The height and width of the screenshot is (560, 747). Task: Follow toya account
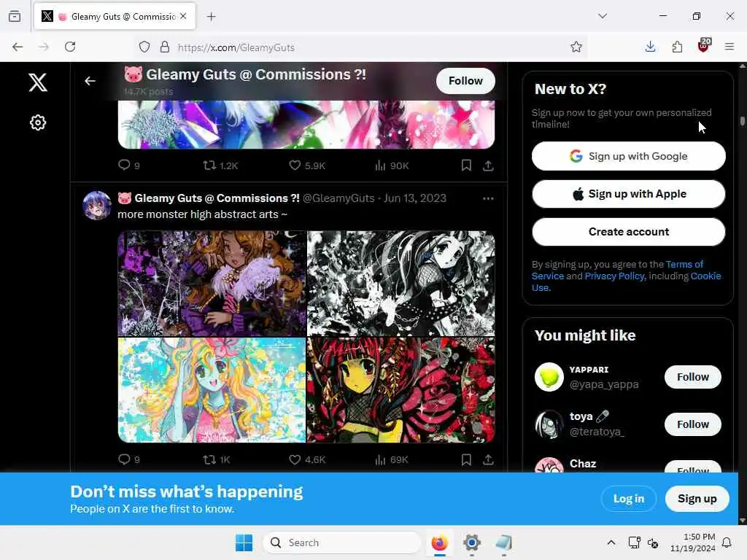tap(693, 424)
